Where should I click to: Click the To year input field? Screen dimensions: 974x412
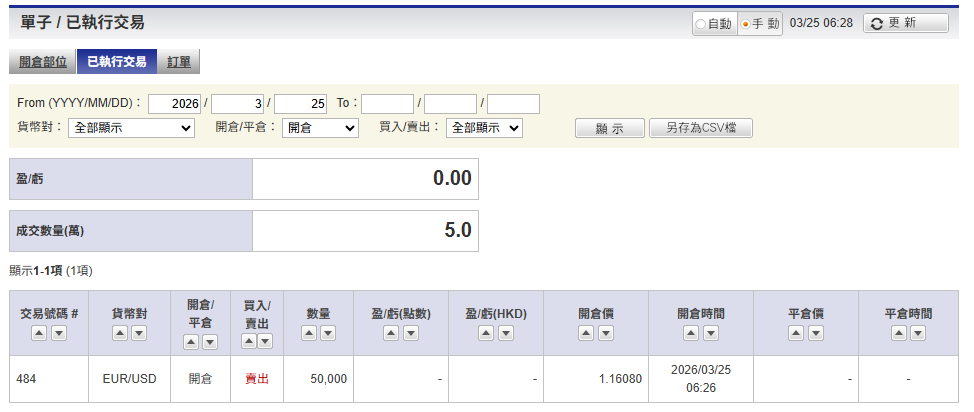[388, 104]
